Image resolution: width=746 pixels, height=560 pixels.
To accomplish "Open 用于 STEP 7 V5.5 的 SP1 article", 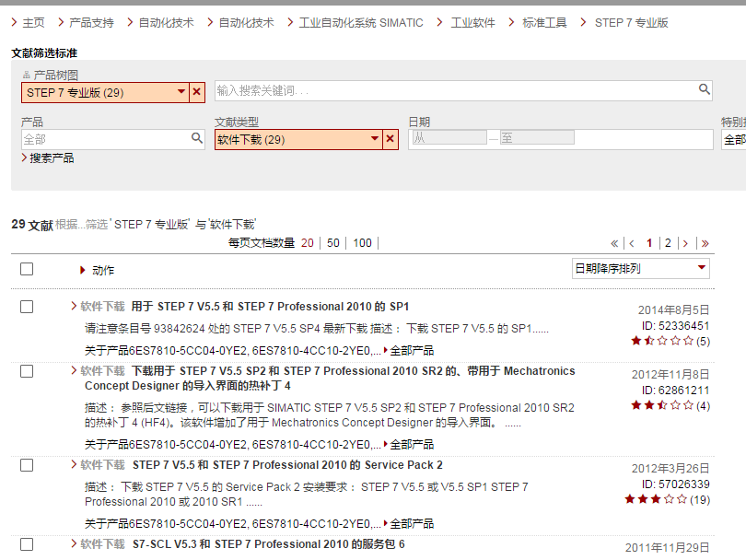I will [x=270, y=307].
